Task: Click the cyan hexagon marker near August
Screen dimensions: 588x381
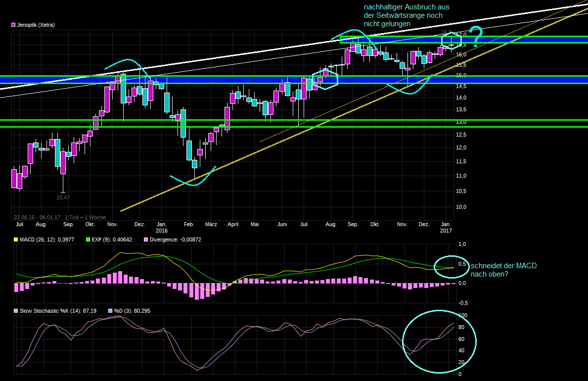Action: click(x=325, y=79)
